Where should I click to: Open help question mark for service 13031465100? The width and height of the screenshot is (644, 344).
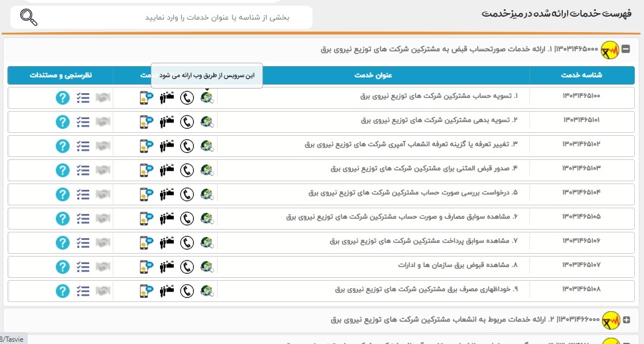tap(62, 98)
